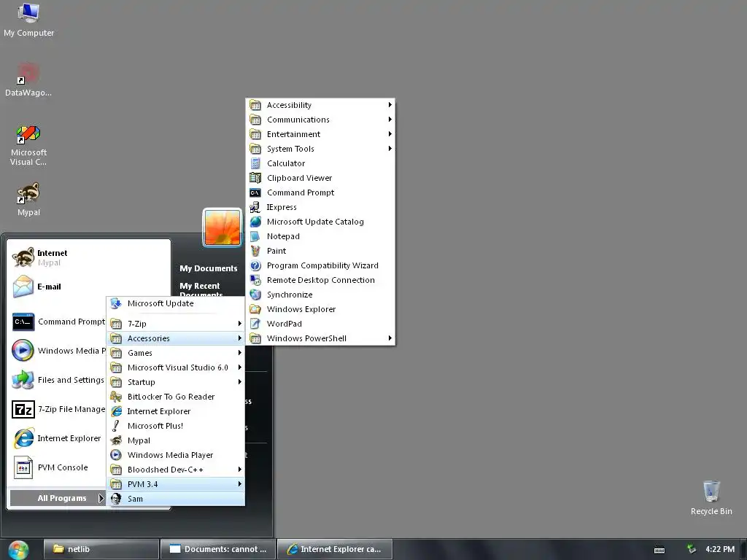
Task: Click the Program Compatibility Wizard icon
Action: 255,265
